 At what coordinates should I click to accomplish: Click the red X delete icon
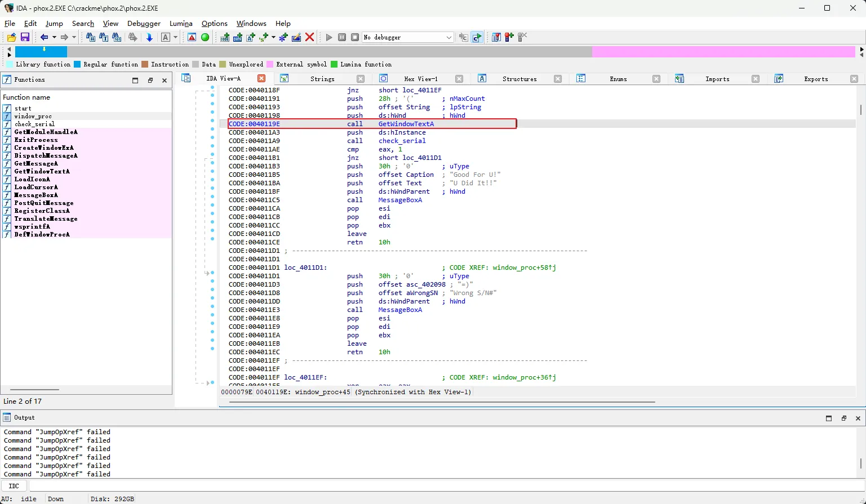point(309,37)
